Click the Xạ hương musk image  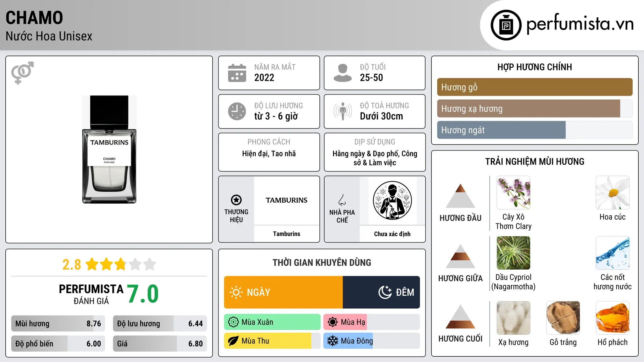coord(514,318)
